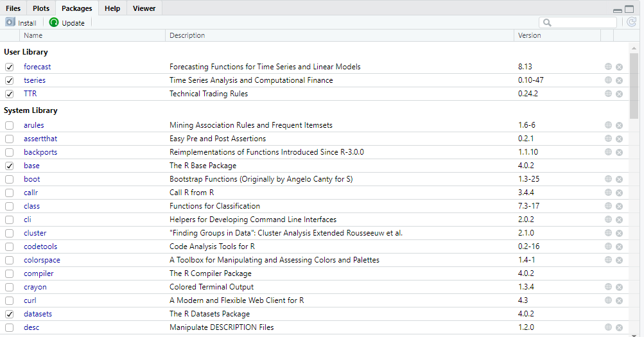Open the tseries package link

click(x=35, y=80)
